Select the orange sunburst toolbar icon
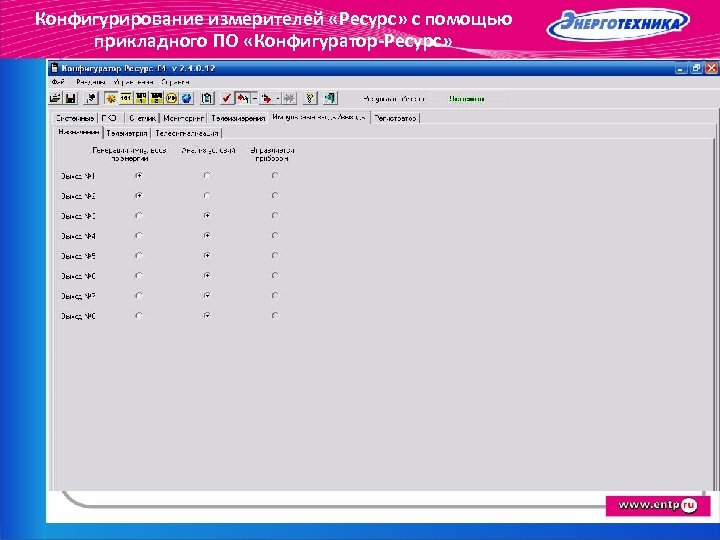The image size is (720, 540). click(110, 98)
